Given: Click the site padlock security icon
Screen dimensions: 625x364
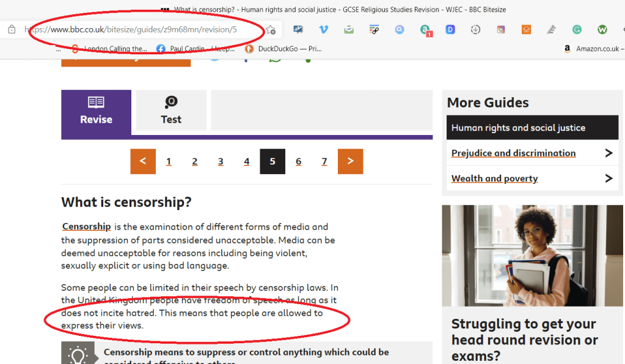Looking at the screenshot, I should 12,29.
